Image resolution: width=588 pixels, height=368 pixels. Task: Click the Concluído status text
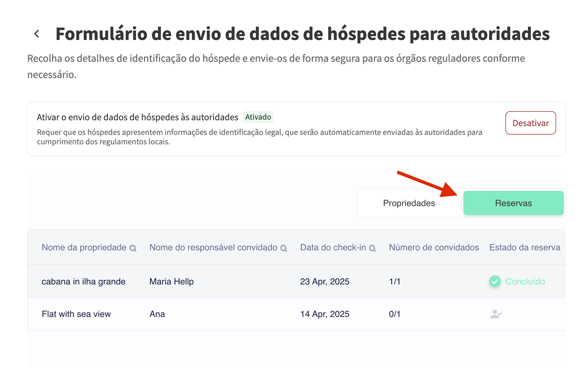pyautogui.click(x=525, y=282)
